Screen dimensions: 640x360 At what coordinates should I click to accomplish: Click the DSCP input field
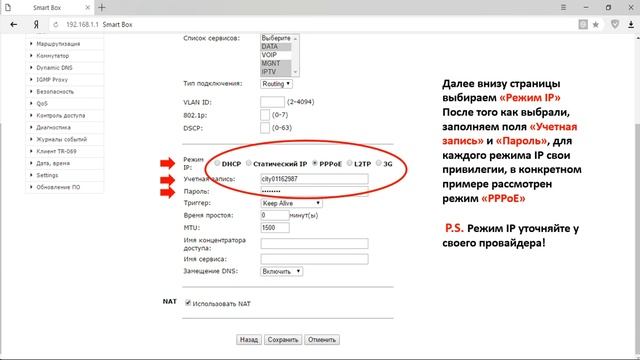[x=265, y=128]
